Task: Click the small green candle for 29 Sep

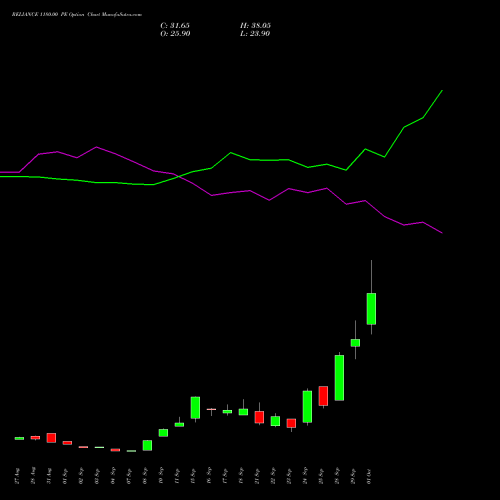Action: click(355, 343)
